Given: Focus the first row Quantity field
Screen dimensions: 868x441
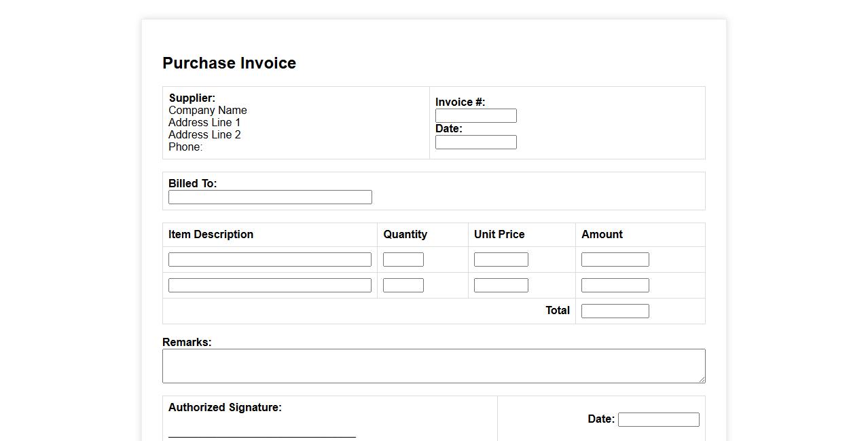Looking at the screenshot, I should coord(403,260).
